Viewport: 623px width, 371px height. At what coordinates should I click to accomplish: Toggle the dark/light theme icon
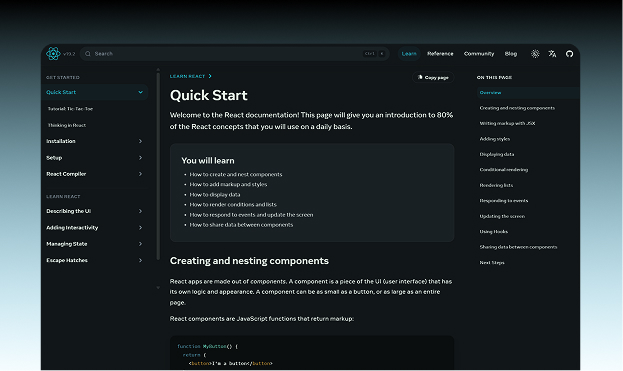click(x=535, y=54)
